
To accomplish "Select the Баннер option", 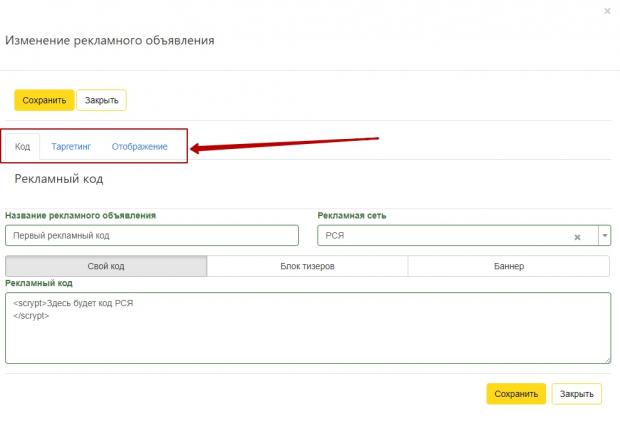I will (509, 266).
